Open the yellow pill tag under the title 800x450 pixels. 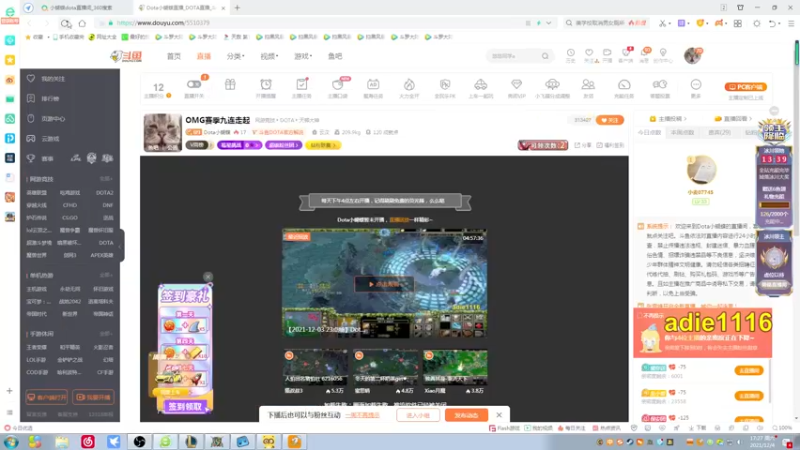(x=322, y=145)
